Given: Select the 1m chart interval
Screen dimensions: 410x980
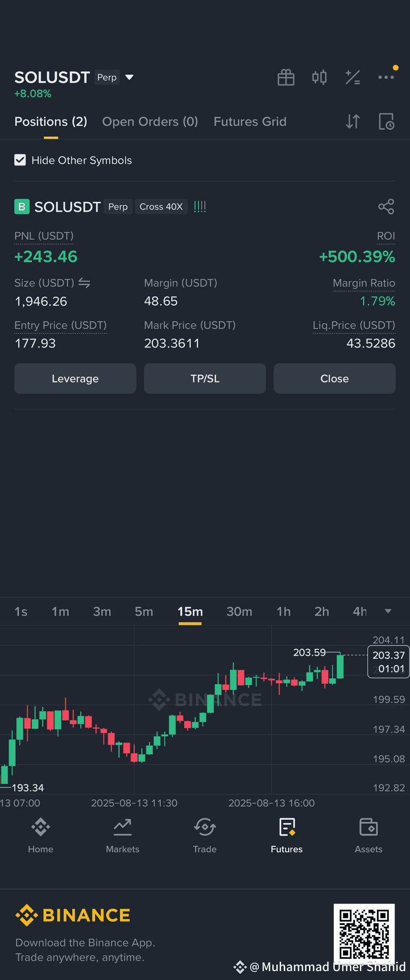Looking at the screenshot, I should [60, 611].
